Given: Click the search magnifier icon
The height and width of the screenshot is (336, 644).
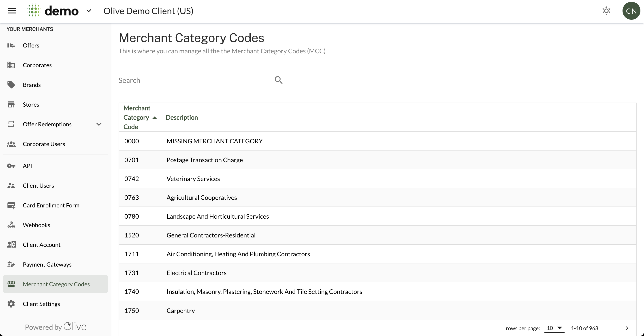Looking at the screenshot, I should 279,80.
